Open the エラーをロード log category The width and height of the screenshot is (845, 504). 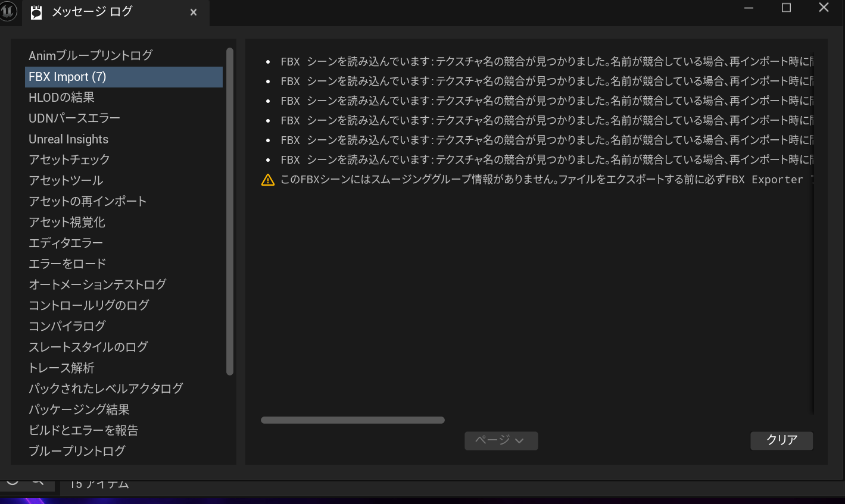[x=124, y=264]
